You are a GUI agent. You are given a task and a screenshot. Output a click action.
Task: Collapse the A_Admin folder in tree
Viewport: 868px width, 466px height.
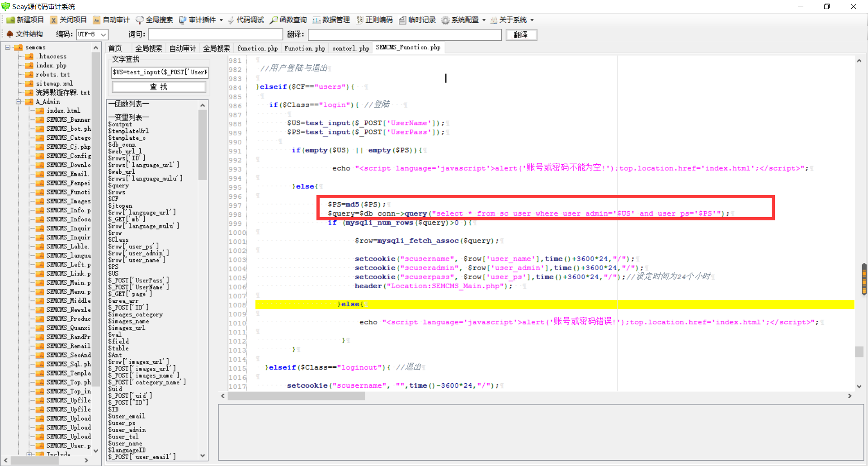coord(19,102)
